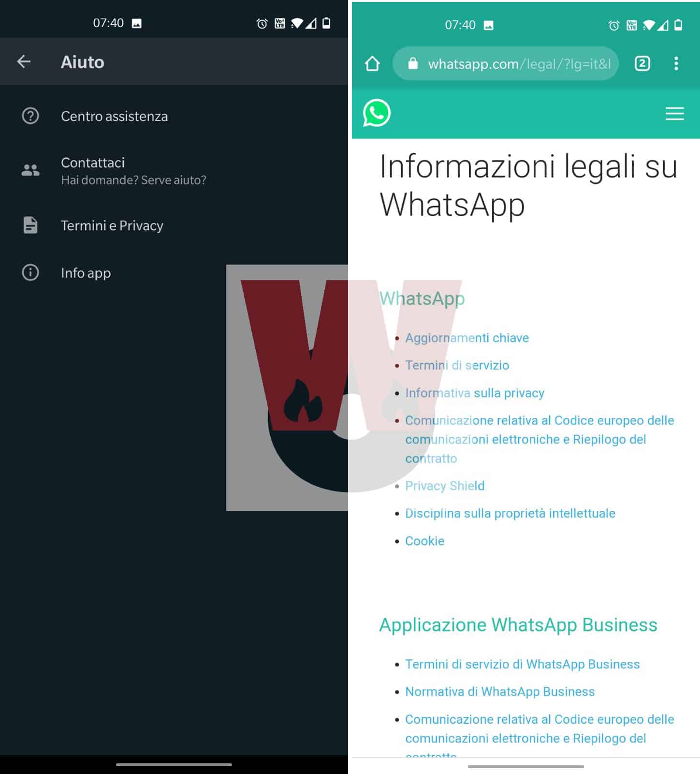Open the Cookie link
Viewport: 700px width, 774px height.
coord(424,541)
